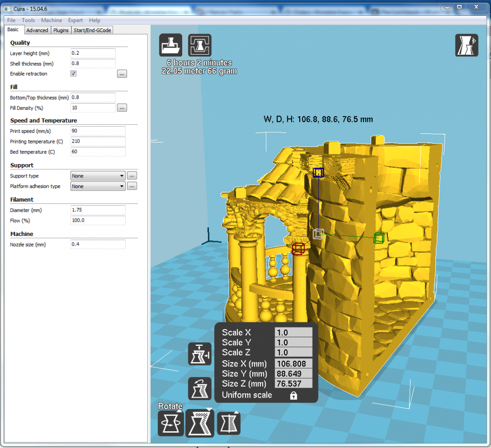Click the Save toolpath icon
This screenshot has width=491, height=448.
tap(199, 46)
